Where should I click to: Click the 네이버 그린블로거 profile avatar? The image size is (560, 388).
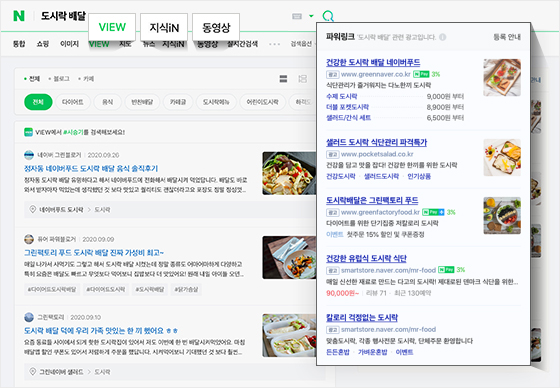point(29,155)
